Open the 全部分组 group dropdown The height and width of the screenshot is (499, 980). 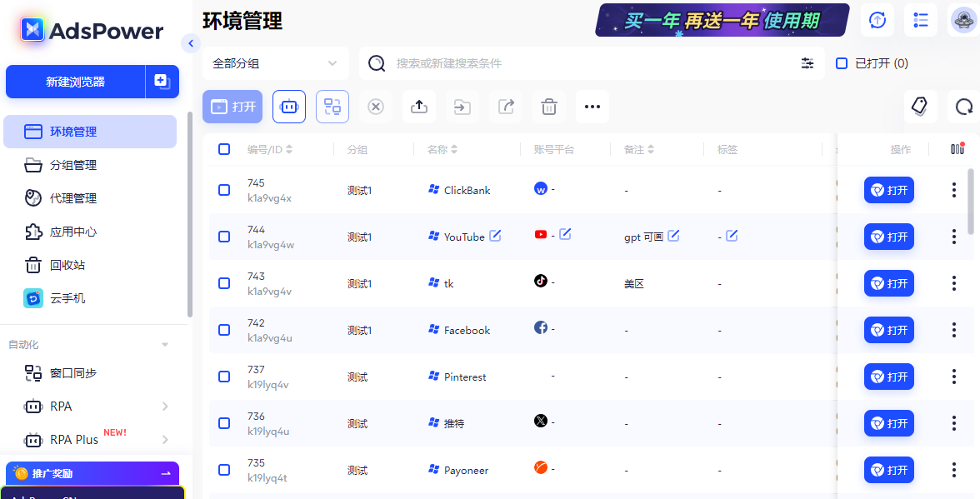coord(275,62)
